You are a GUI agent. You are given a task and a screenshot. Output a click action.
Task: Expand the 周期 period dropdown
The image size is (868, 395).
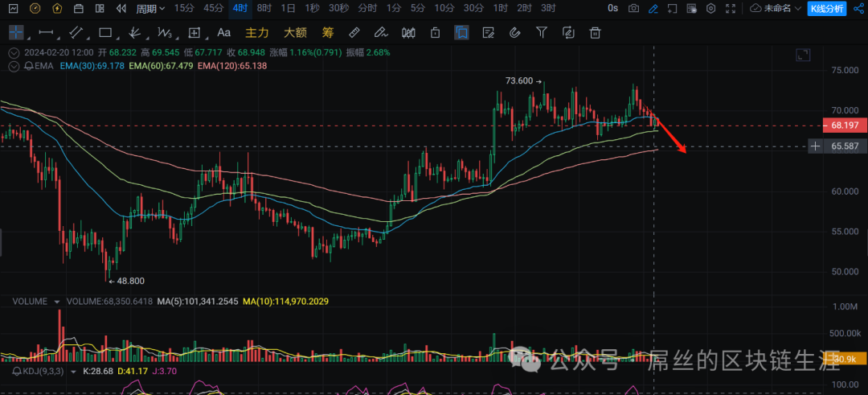pyautogui.click(x=150, y=8)
